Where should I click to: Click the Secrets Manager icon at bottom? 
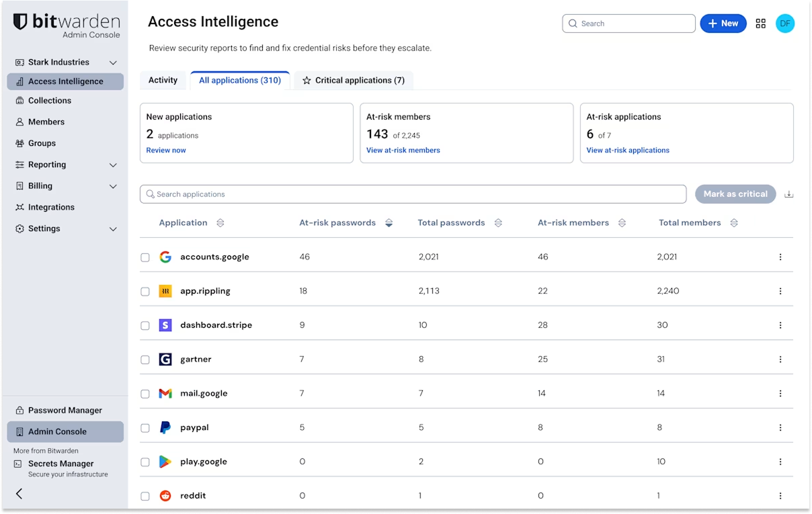tap(19, 464)
